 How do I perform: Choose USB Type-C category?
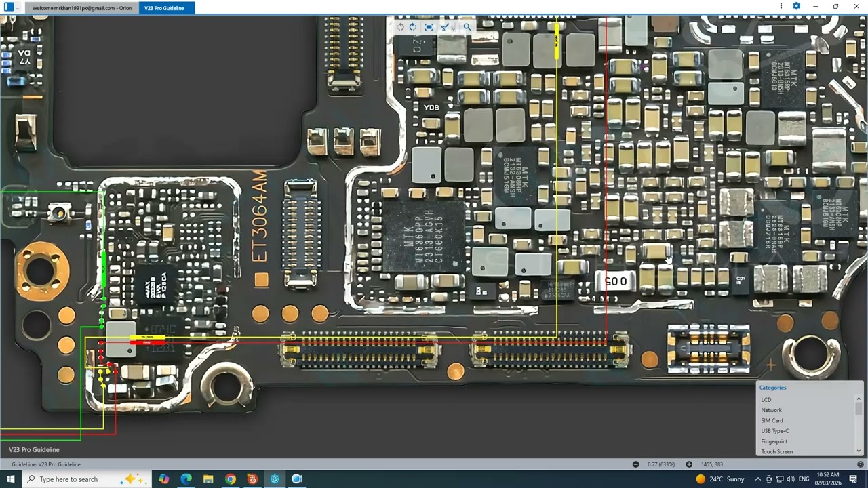point(774,431)
